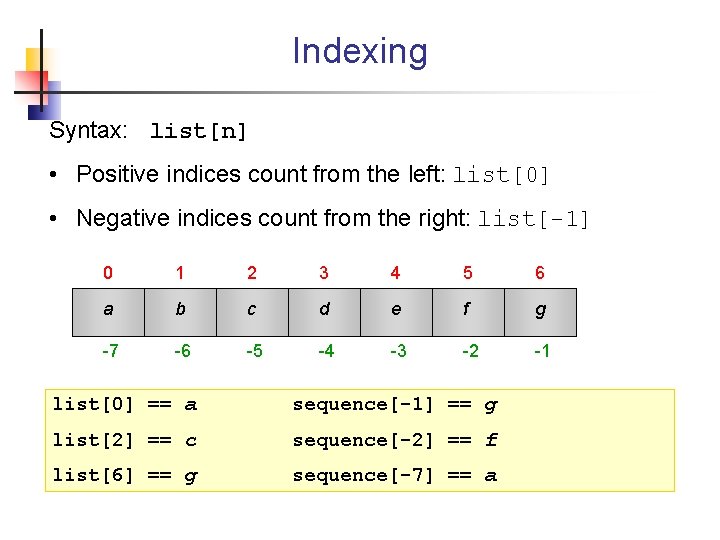Click negative index -7 below the table

pyautogui.click(x=108, y=351)
